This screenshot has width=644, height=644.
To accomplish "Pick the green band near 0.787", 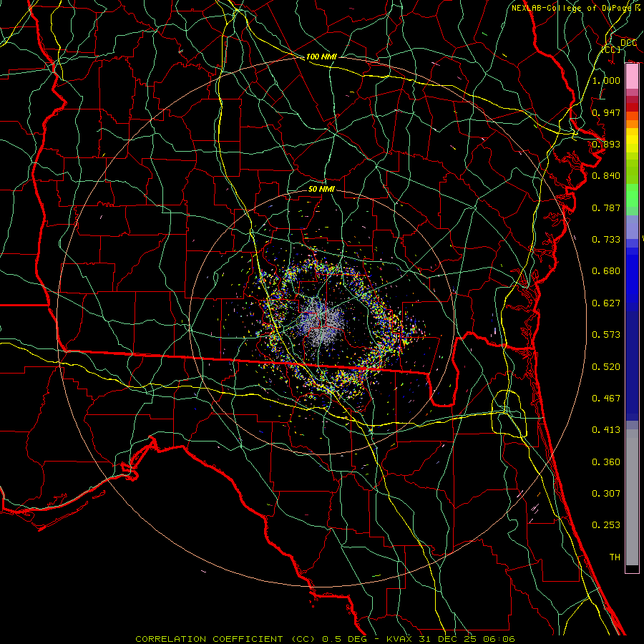I will point(632,200).
